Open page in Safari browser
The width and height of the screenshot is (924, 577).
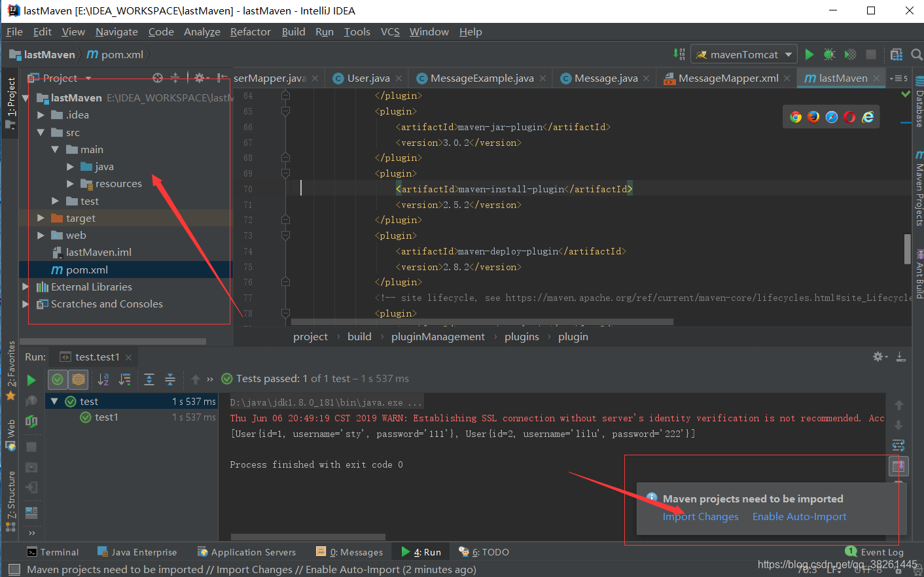click(832, 117)
